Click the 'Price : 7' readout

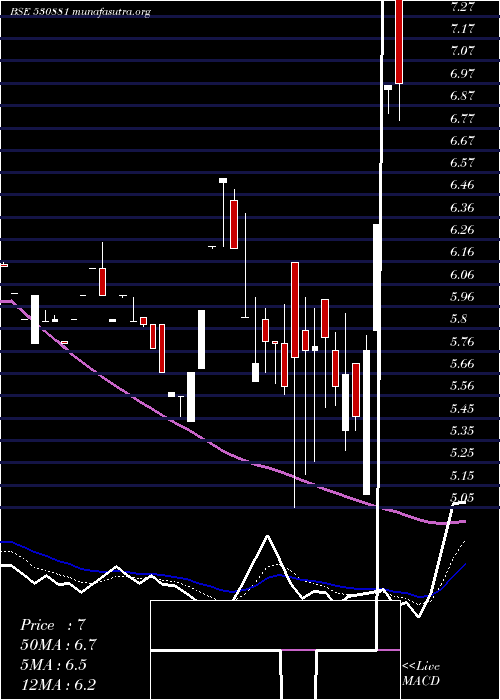(x=53, y=625)
